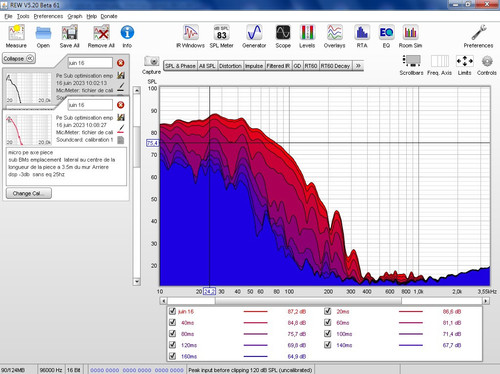The image size is (500, 374).
Task: Save the second measurement via disk icon
Action: [121, 118]
